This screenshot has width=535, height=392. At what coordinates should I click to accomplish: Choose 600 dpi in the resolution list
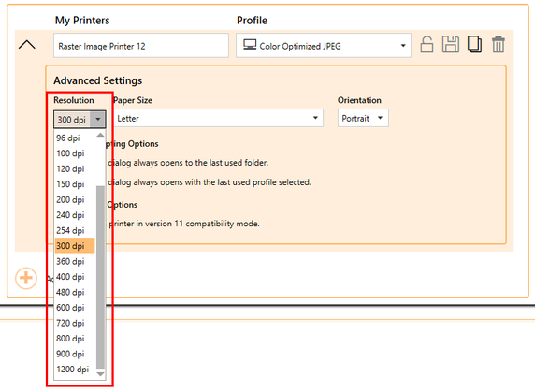coord(75,308)
